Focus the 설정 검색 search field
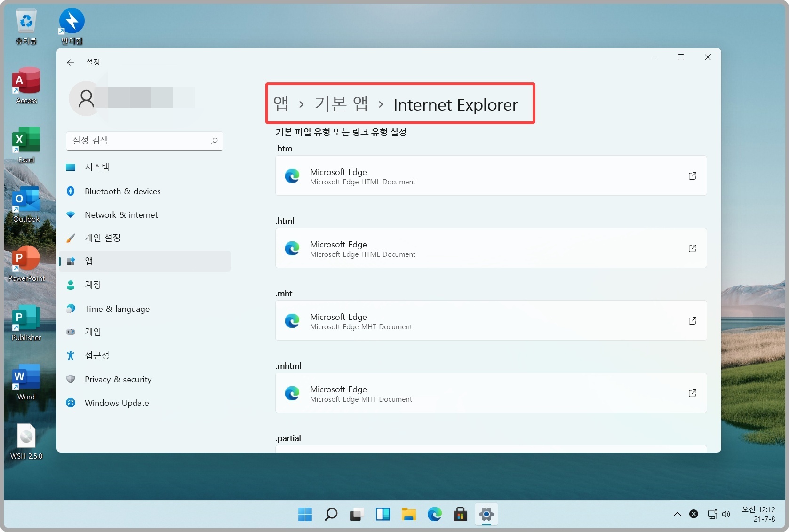Screen dimensions: 789x532 point(144,141)
